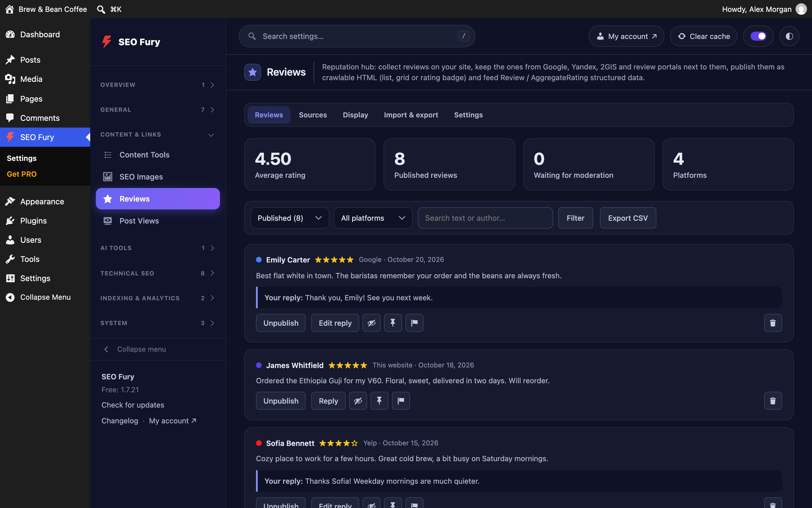Screen dimensions: 812x508
Task: Switch to the Sources tab
Action: tap(313, 115)
